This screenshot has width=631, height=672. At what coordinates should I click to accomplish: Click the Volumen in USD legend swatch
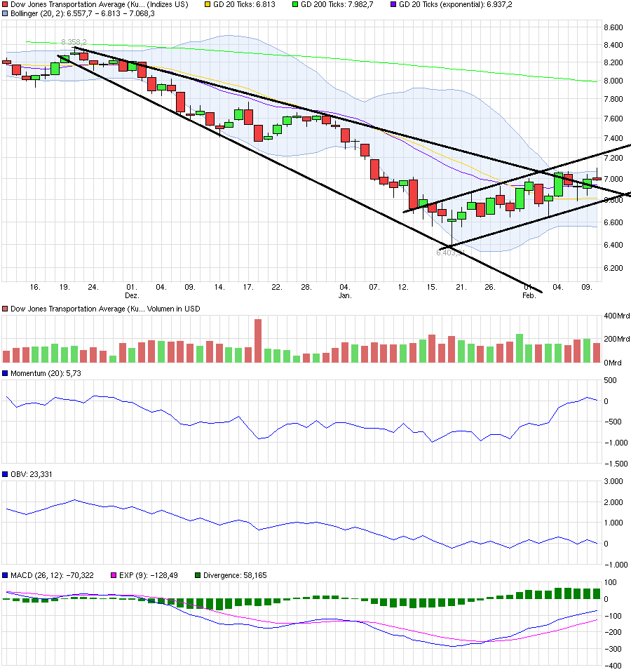(5, 309)
